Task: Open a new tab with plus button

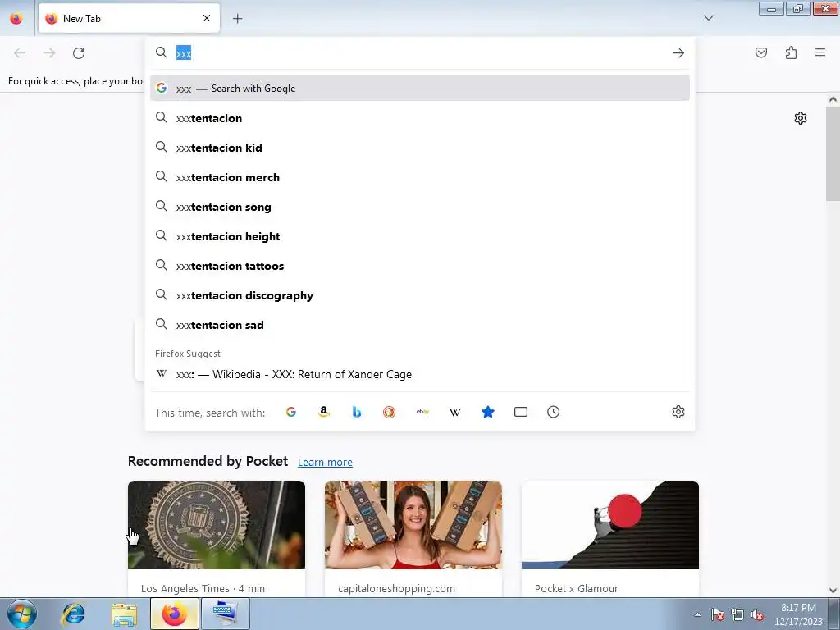Action: [237, 19]
